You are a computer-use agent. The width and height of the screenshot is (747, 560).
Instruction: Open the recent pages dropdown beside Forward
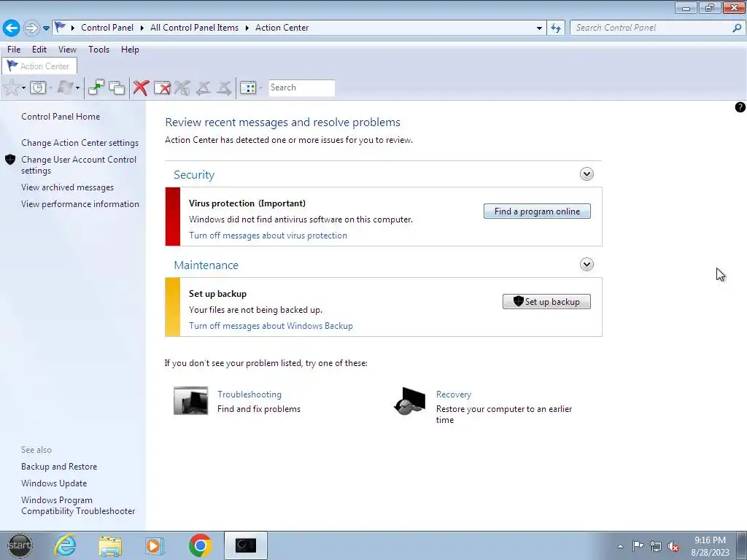(x=46, y=28)
